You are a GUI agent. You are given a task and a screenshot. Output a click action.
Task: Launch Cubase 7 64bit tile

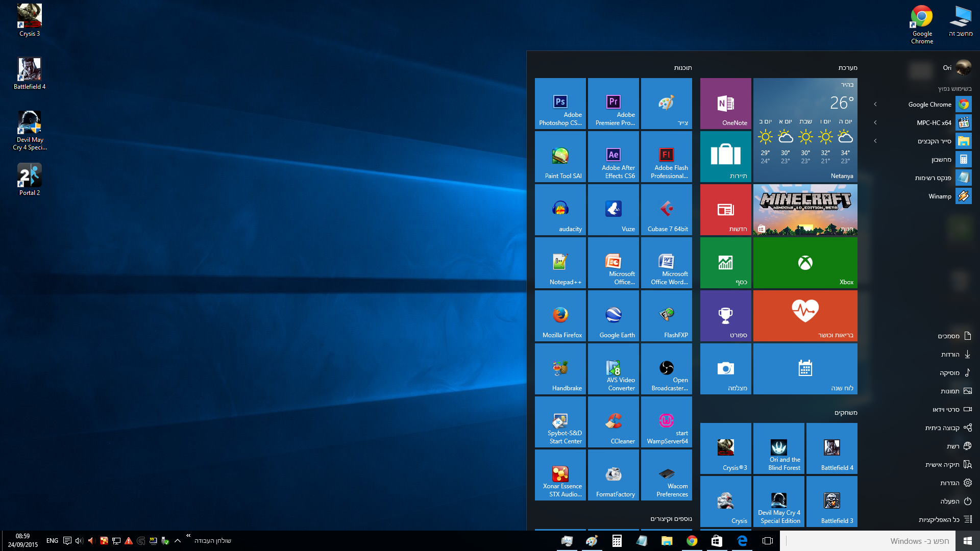click(x=667, y=210)
